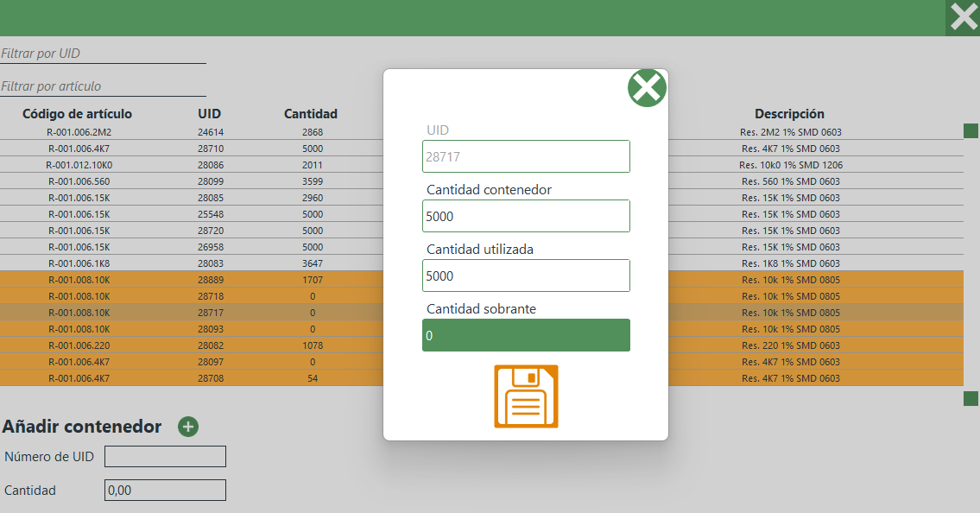
Task: Click the upper green scroll square
Action: click(x=971, y=131)
